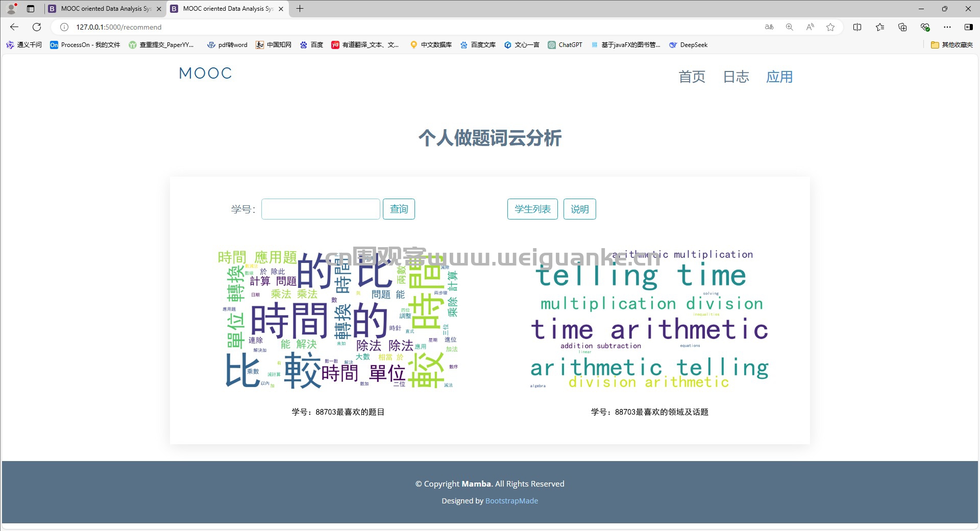Open the 查重提交_PaperYY bookmark
Screen dimensions: 980x531
161,45
